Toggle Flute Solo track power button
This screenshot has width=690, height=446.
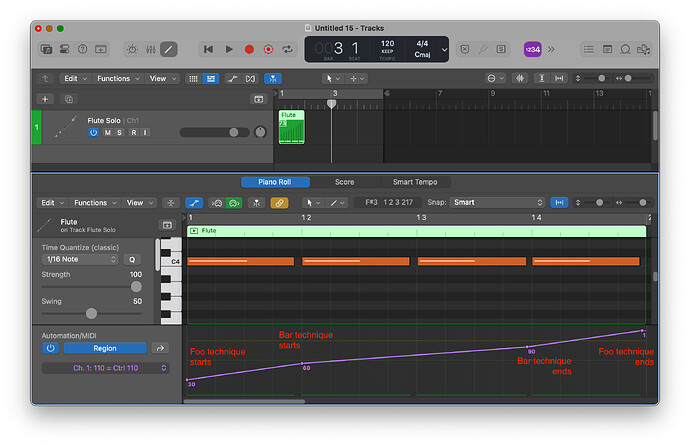93,132
